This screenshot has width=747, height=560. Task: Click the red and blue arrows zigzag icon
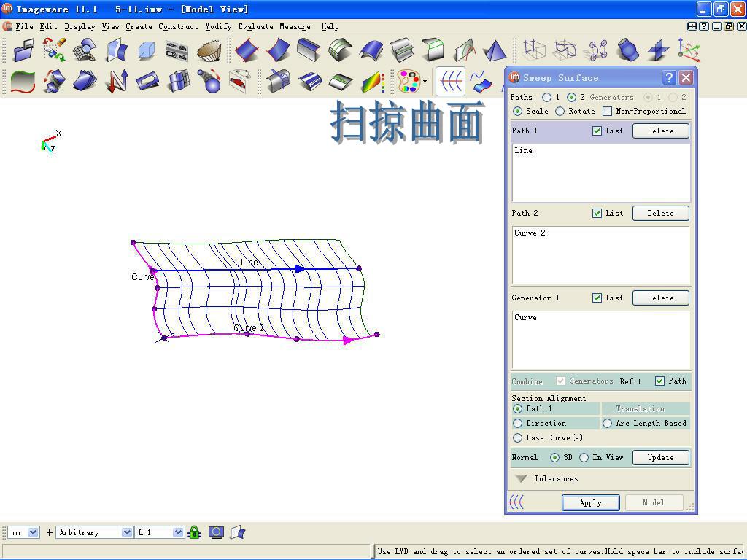point(116,82)
